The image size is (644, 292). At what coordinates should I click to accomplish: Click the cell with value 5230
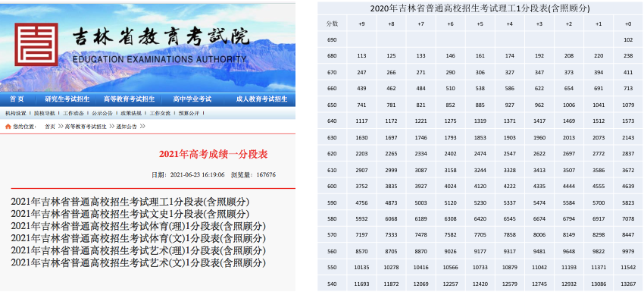pos(480,203)
